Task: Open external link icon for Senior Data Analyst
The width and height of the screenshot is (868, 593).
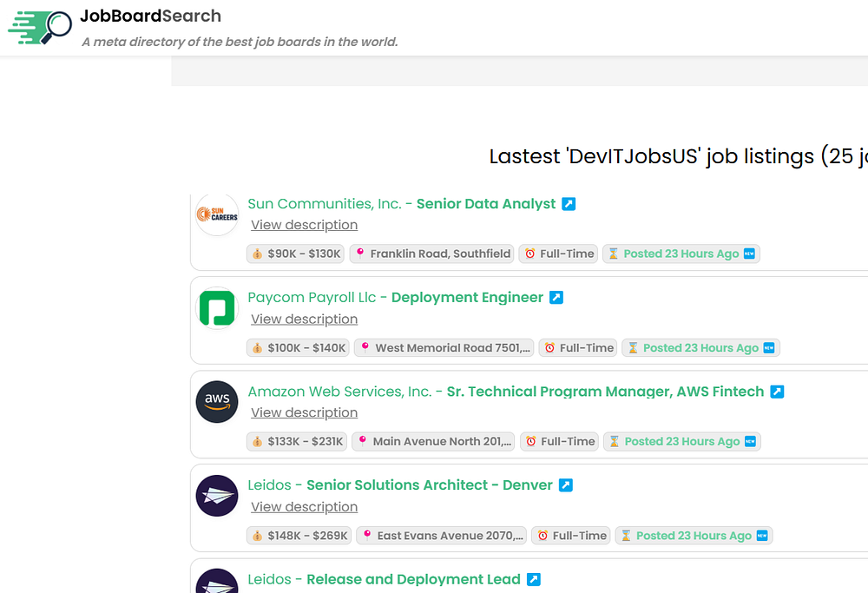Action: 569,204
